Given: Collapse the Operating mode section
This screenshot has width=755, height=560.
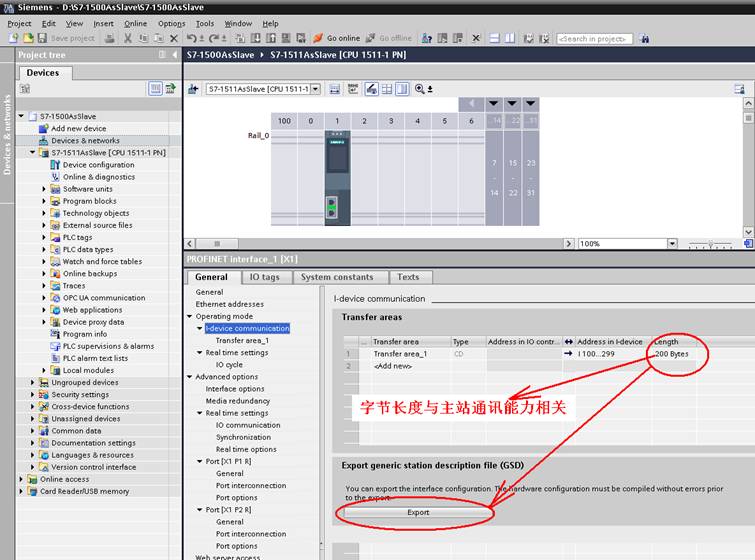Looking at the screenshot, I should click(x=190, y=316).
